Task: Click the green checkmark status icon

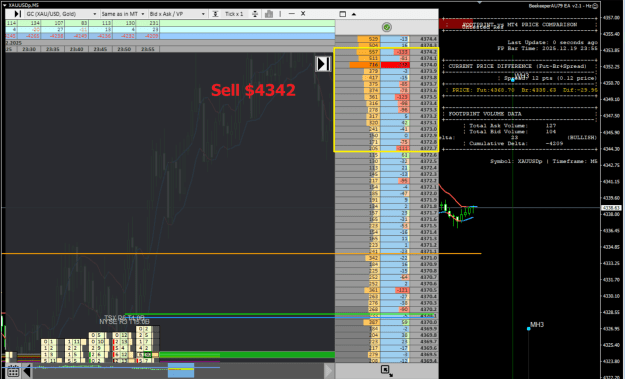Action: [x=386, y=27]
